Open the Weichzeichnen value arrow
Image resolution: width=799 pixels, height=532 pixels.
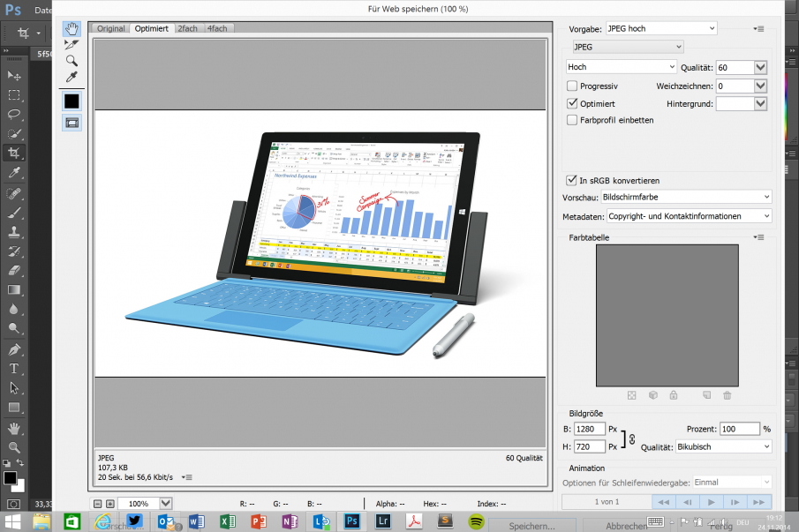pyautogui.click(x=760, y=86)
